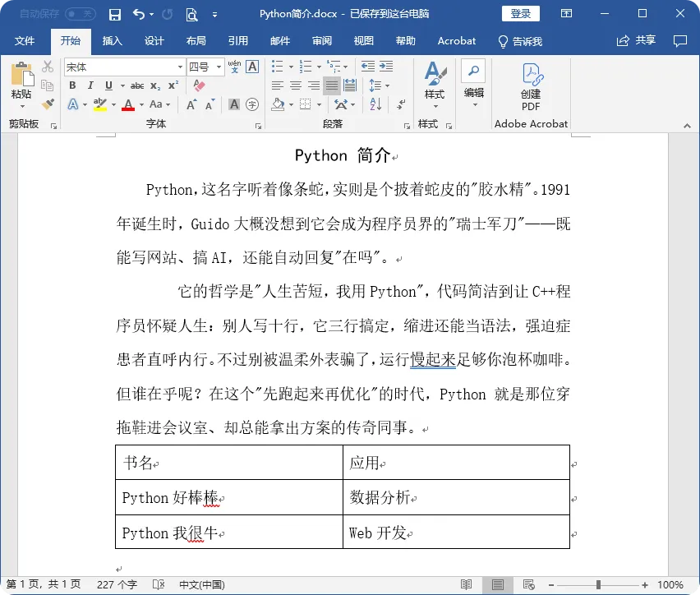The height and width of the screenshot is (595, 700).
Task: Click the Undo arrow icon
Action: 138,14
